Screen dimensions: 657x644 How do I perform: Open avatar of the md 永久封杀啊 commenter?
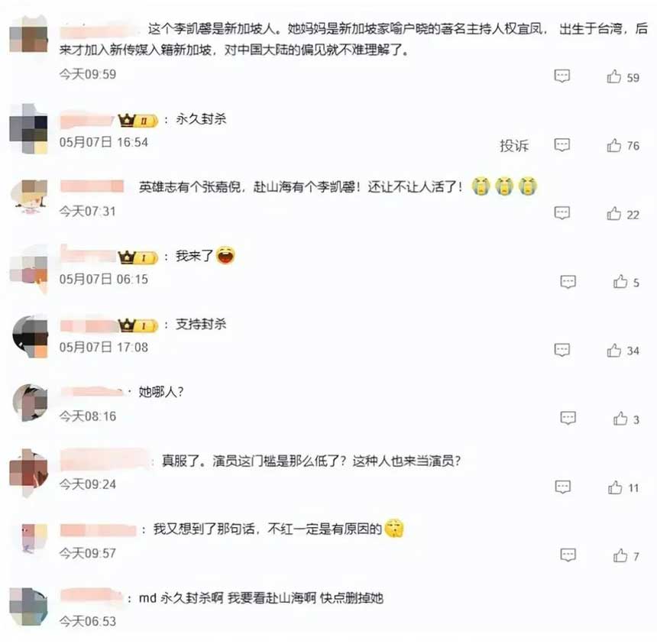coord(28,607)
